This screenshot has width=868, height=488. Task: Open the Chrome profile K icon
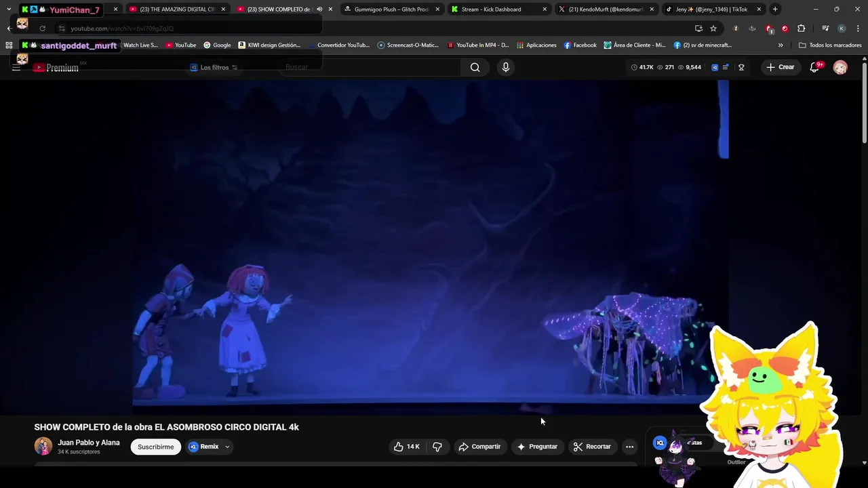[x=842, y=28]
